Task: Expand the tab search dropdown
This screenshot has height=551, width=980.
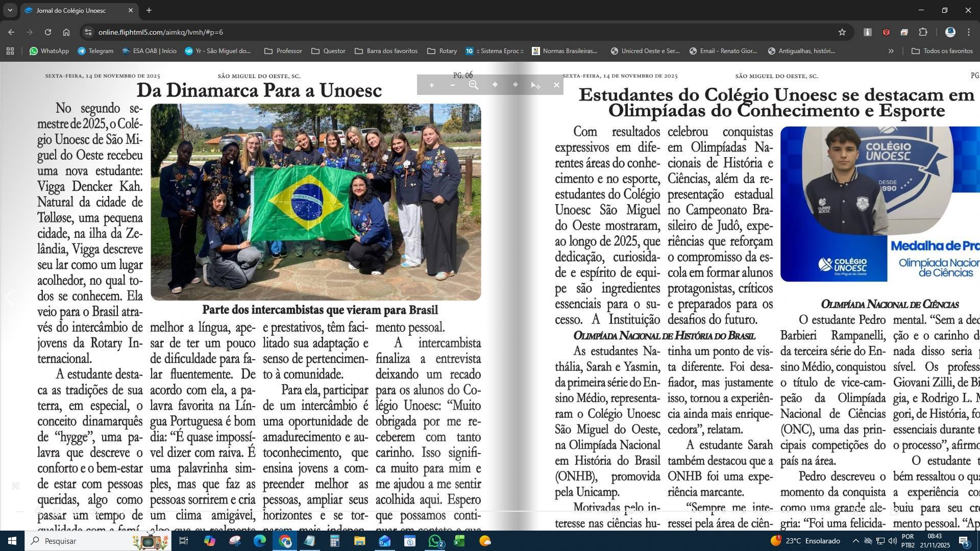Action: (x=10, y=10)
